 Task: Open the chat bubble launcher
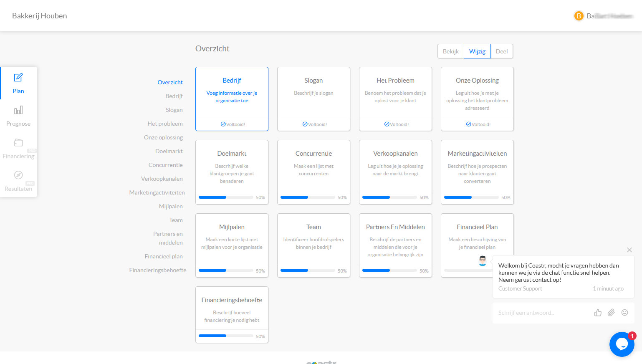622,344
